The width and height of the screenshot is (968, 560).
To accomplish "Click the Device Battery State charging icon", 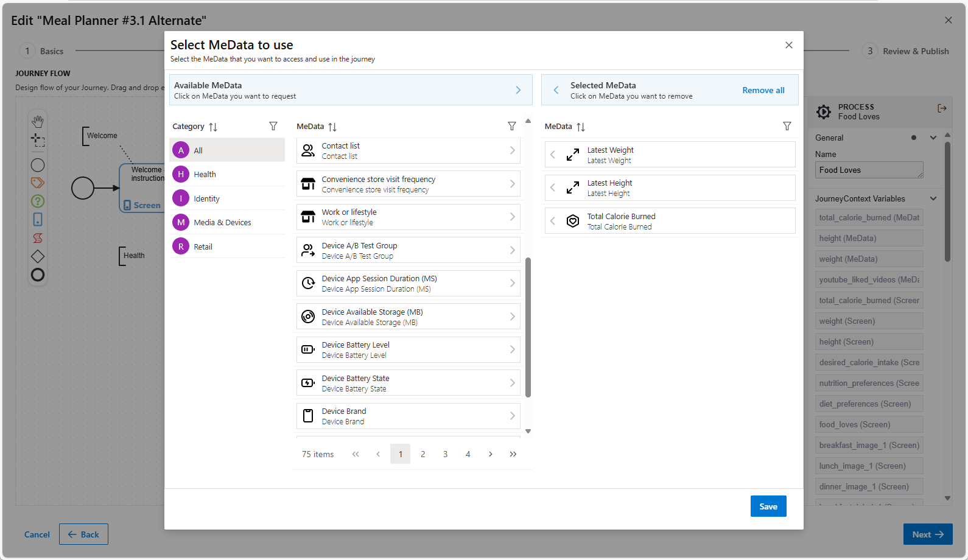I will [x=309, y=383].
